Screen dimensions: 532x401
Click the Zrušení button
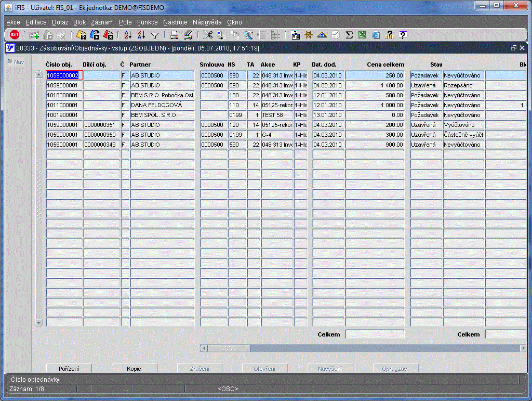pos(199,369)
